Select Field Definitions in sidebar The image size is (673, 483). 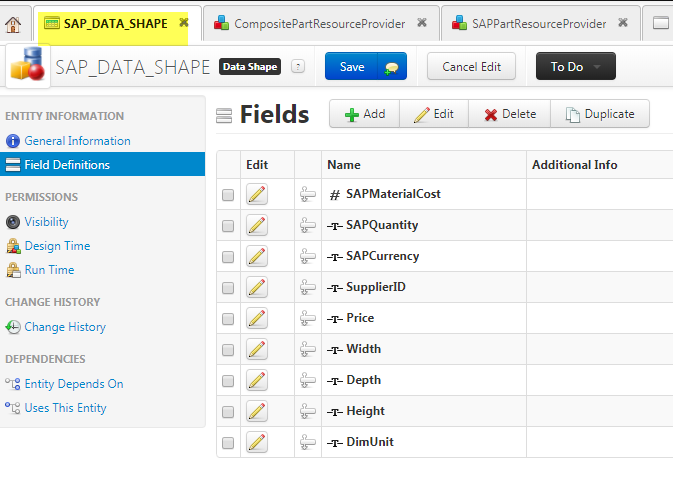pos(102,164)
